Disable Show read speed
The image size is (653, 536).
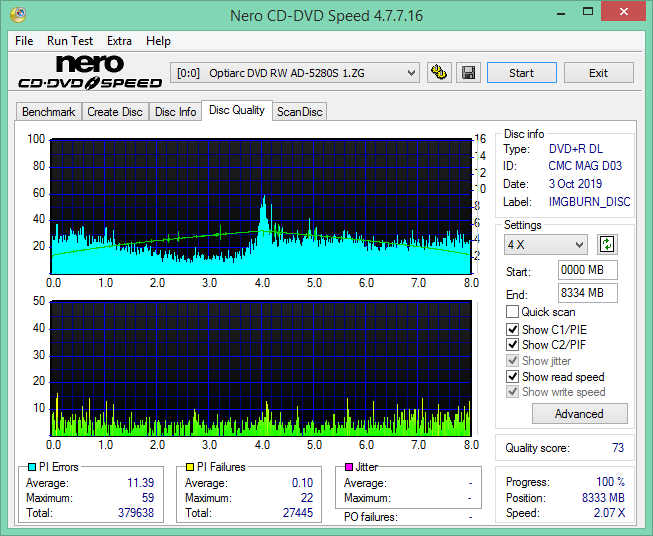pyautogui.click(x=512, y=376)
